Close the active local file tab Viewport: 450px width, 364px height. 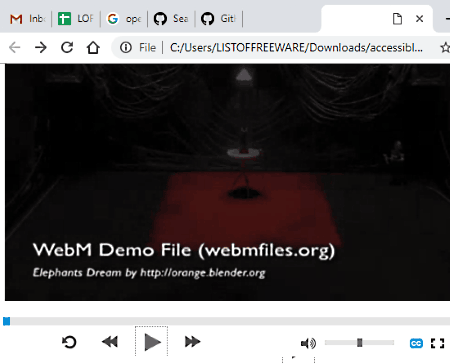tap(419, 19)
